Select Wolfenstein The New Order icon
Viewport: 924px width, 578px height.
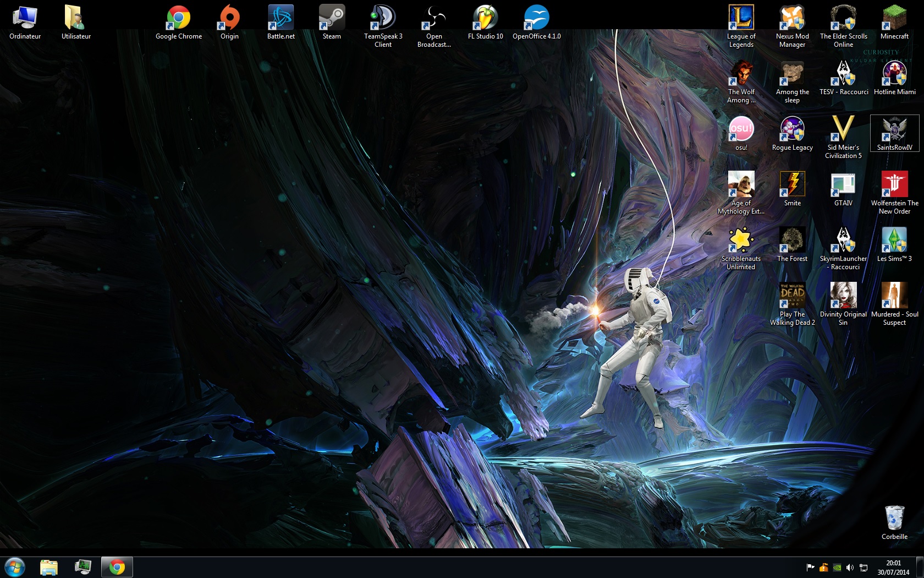click(x=894, y=193)
